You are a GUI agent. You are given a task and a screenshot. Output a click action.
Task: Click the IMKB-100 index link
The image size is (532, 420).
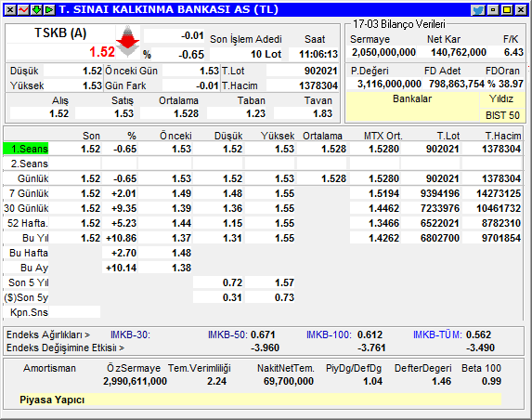click(329, 335)
